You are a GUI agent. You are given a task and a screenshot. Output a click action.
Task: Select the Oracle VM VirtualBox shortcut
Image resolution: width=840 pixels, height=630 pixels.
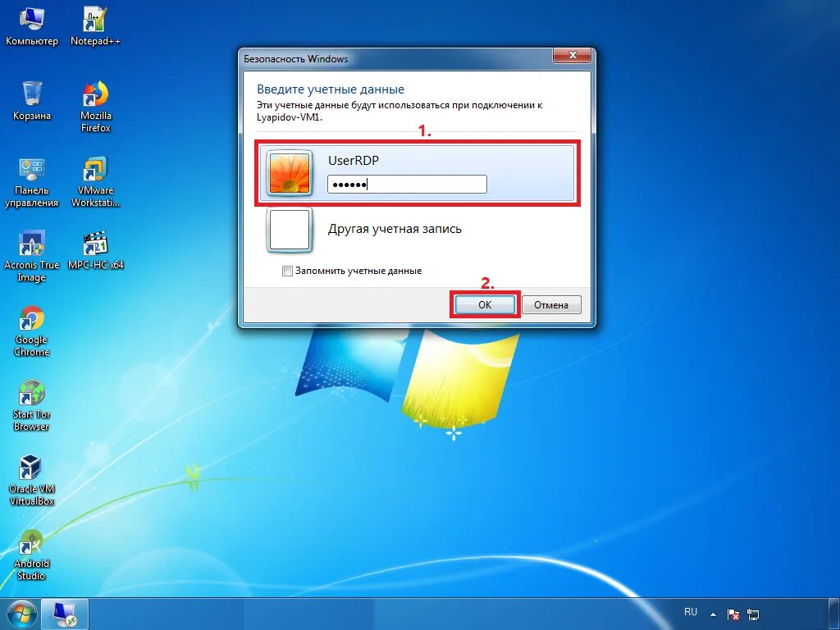31,480
